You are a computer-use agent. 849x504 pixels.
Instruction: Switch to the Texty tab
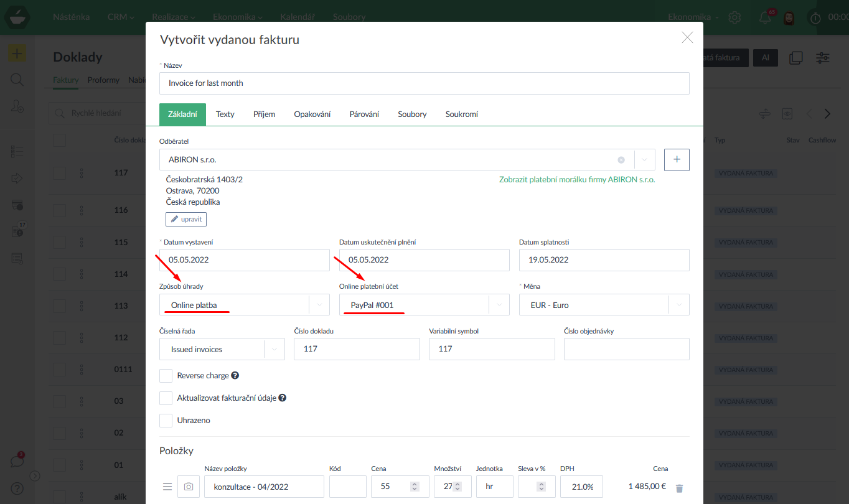point(225,114)
